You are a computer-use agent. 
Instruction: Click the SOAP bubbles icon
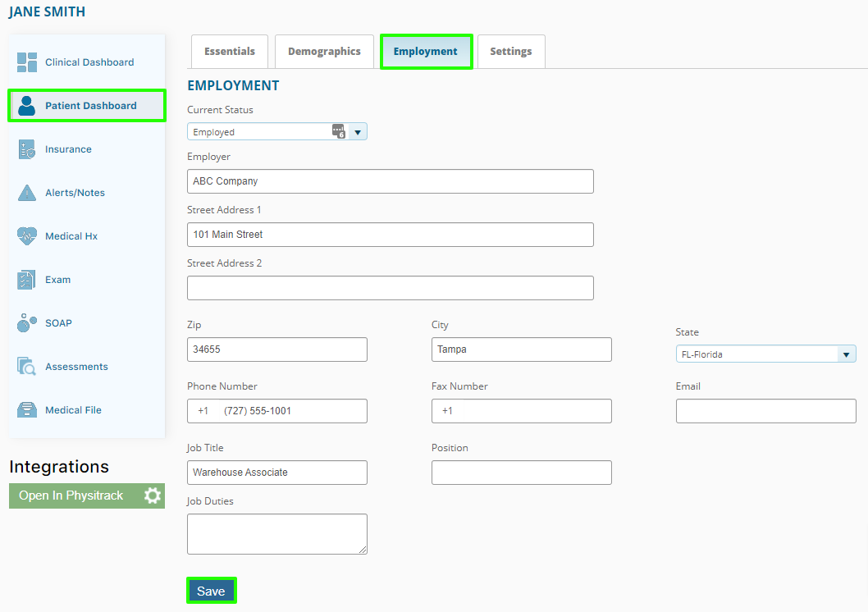tap(26, 323)
